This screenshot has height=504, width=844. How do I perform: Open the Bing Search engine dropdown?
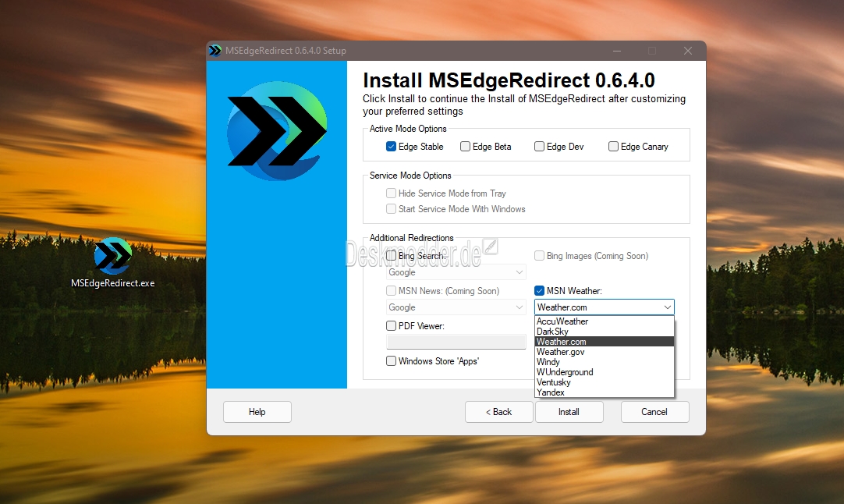click(456, 272)
